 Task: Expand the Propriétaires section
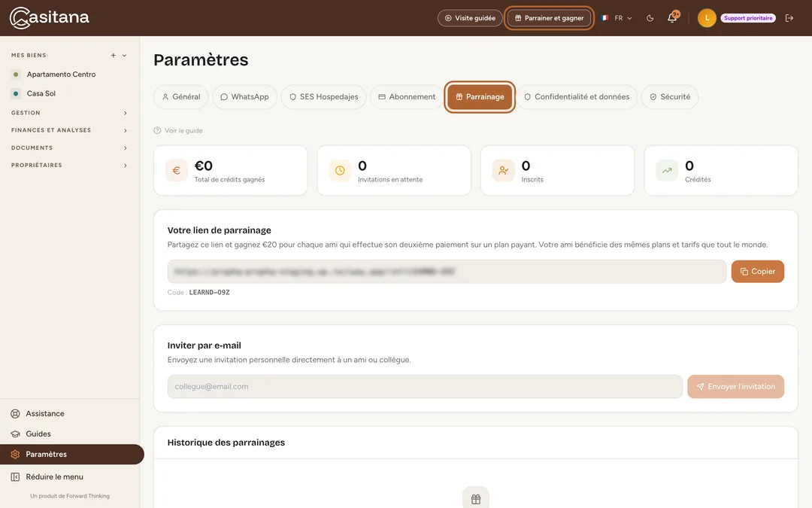(x=126, y=166)
